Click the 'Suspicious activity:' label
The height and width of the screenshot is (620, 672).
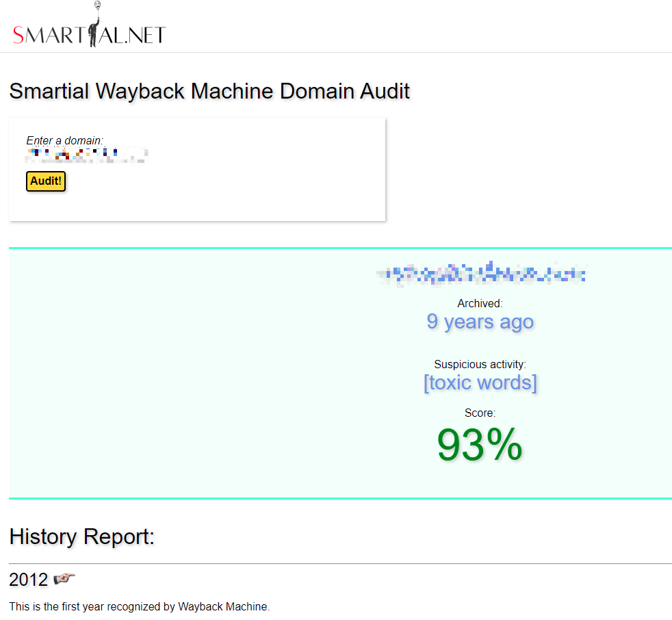(480, 364)
